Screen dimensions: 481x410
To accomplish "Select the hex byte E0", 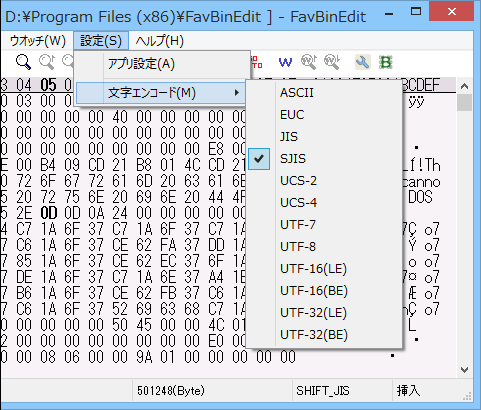I will [216, 341].
